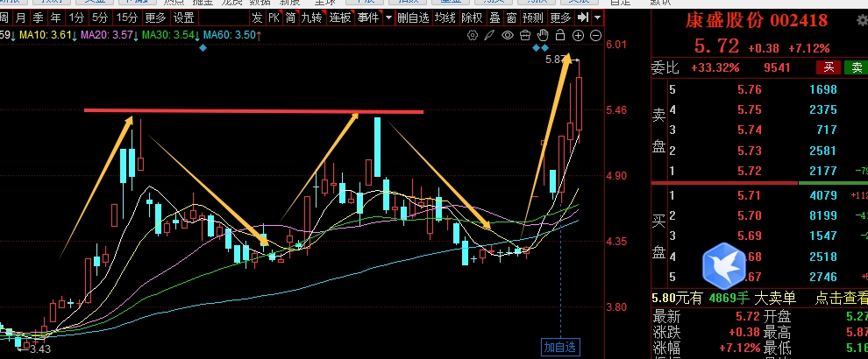Click the 委比 +33.32% value
This screenshot has width=868, height=359.
(x=715, y=68)
